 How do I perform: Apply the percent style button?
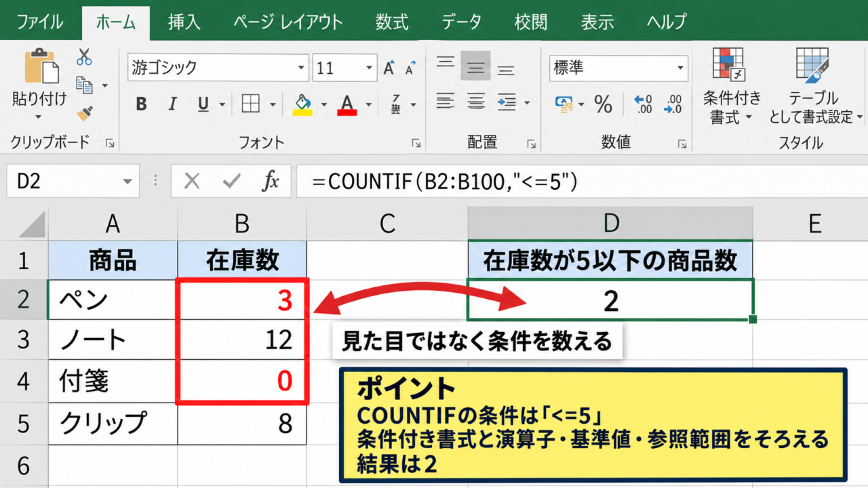click(x=603, y=104)
